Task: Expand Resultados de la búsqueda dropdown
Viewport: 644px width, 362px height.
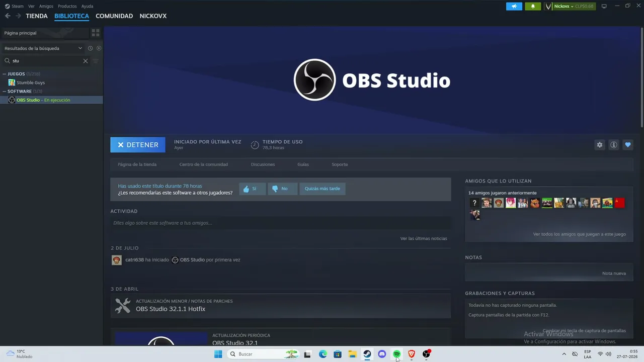Action: [x=43, y=48]
